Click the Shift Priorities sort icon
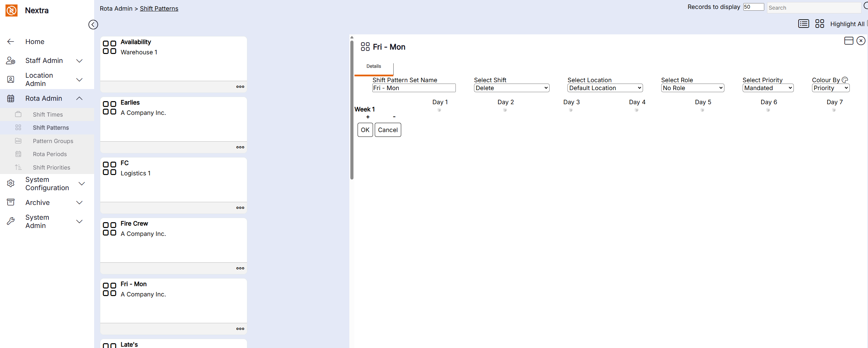This screenshot has height=348, width=868. coord(18,167)
